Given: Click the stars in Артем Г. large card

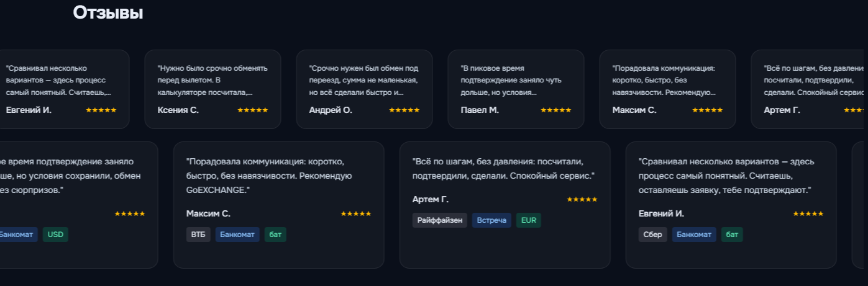Looking at the screenshot, I should click(x=582, y=200).
